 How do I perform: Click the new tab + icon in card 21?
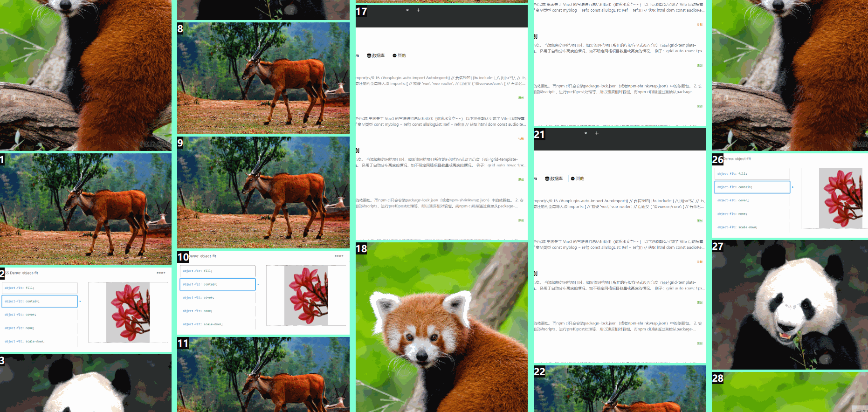pyautogui.click(x=597, y=133)
